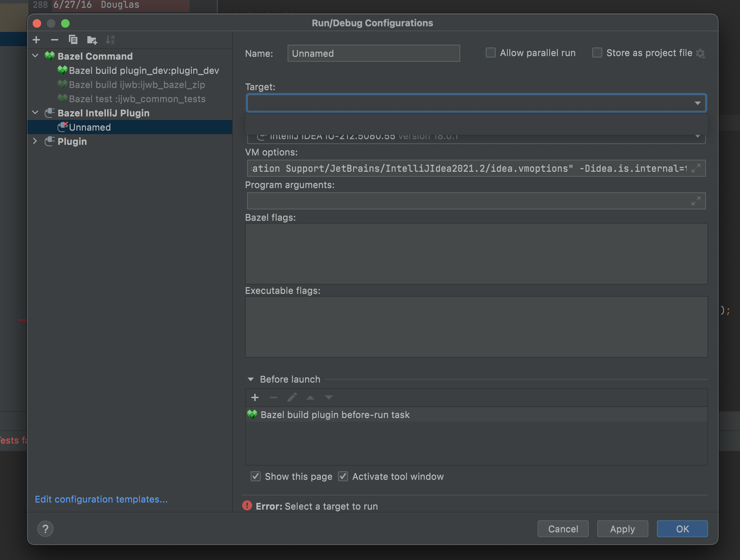Copy the selected run configuration
The image size is (740, 560).
tap(74, 40)
